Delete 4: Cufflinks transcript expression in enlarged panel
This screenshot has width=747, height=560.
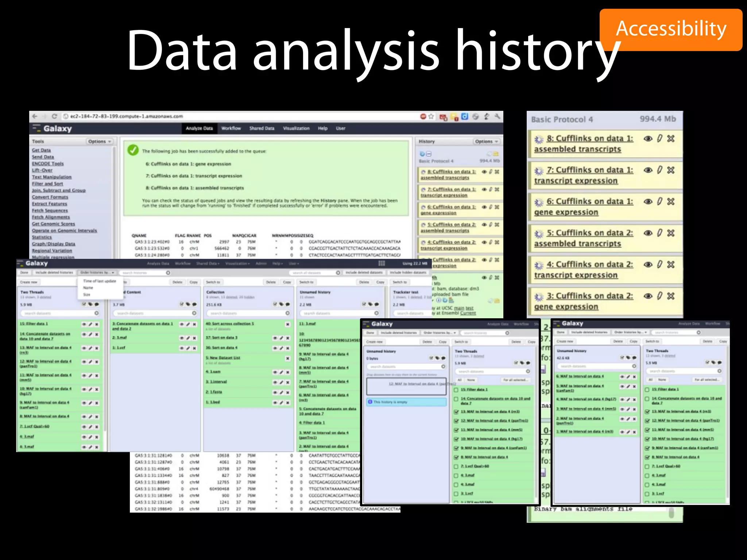point(671,265)
